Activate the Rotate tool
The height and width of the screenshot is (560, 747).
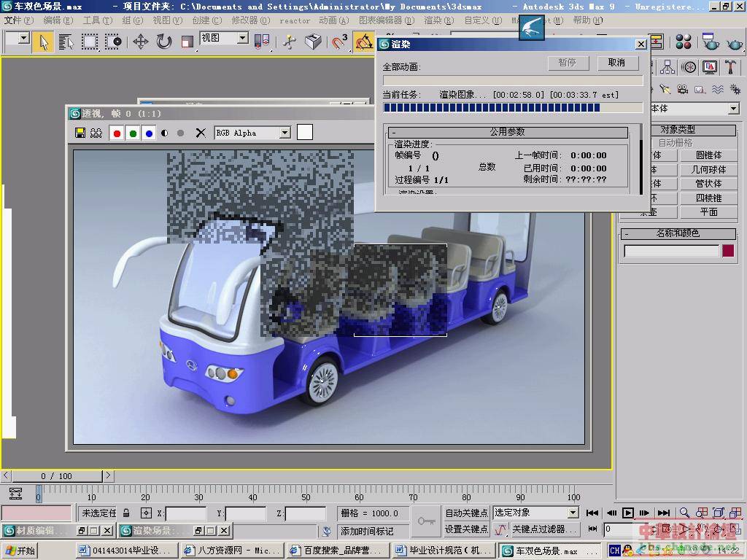tap(163, 42)
